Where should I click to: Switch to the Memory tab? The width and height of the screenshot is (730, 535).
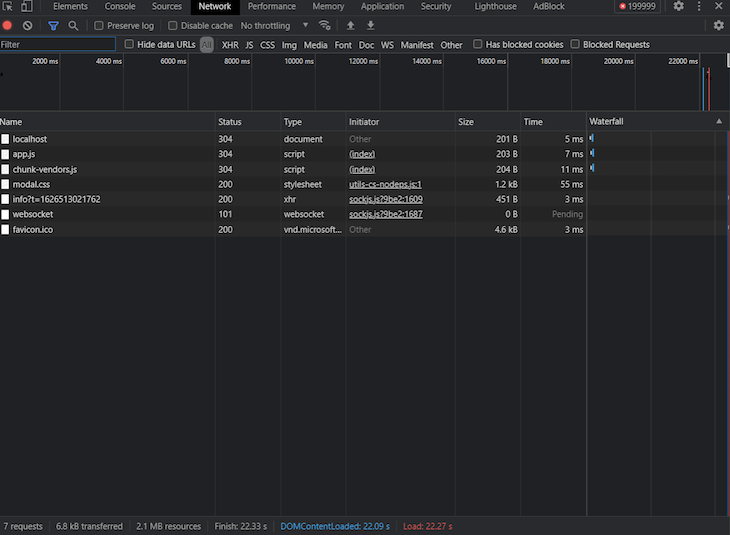(328, 6)
